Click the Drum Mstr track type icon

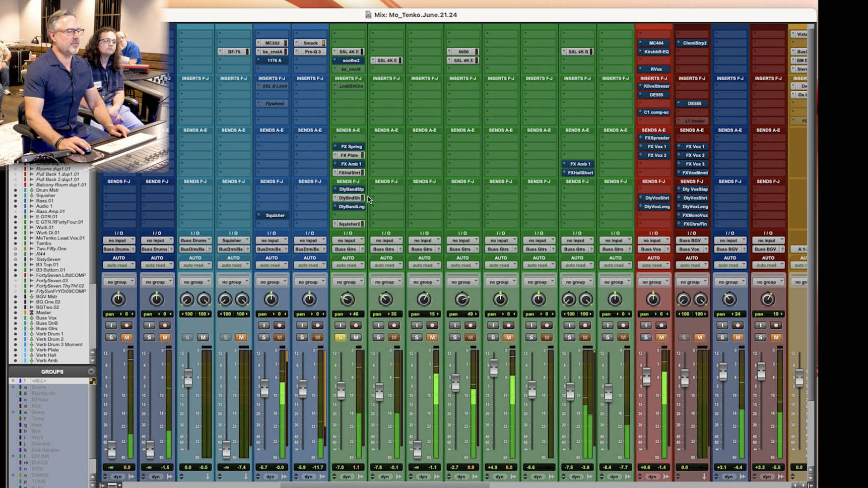[31, 190]
